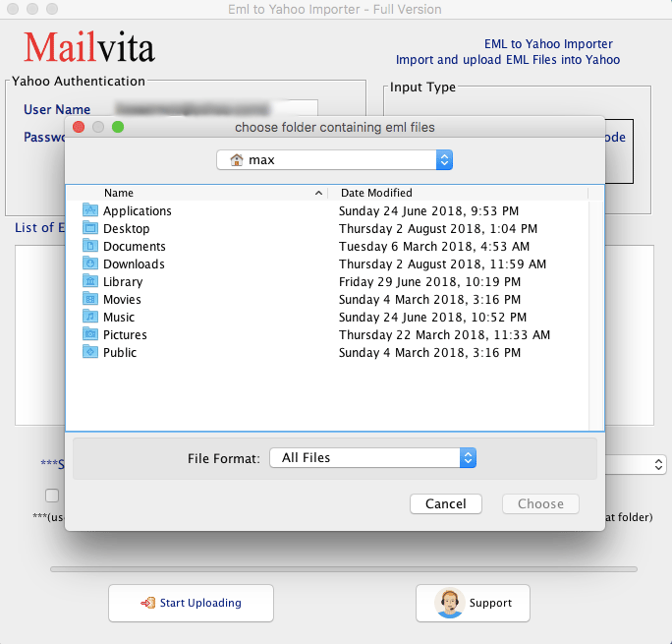Click the vertical scrollbar track of the file list
672x644 pixels.
pyautogui.click(x=596, y=316)
